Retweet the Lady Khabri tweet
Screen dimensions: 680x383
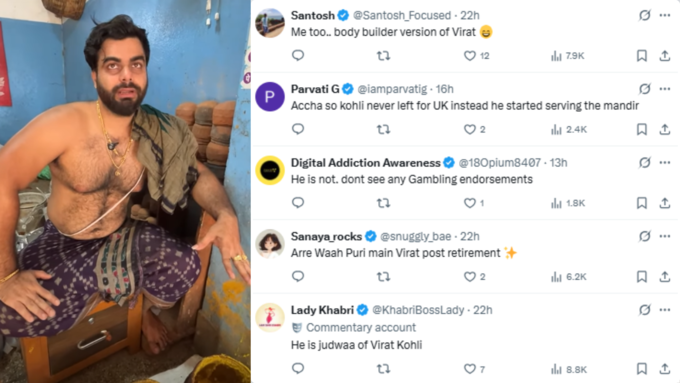click(x=383, y=369)
